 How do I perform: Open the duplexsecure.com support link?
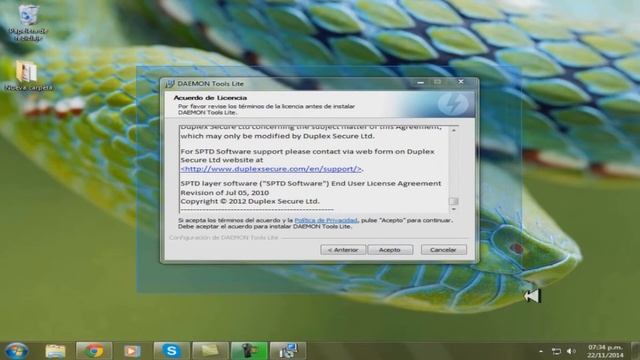pos(271,169)
